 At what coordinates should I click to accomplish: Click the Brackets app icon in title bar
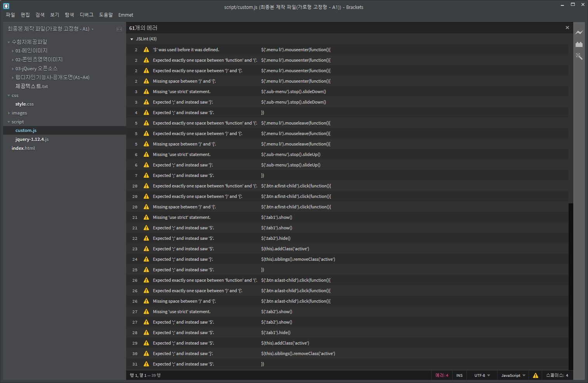6,6
